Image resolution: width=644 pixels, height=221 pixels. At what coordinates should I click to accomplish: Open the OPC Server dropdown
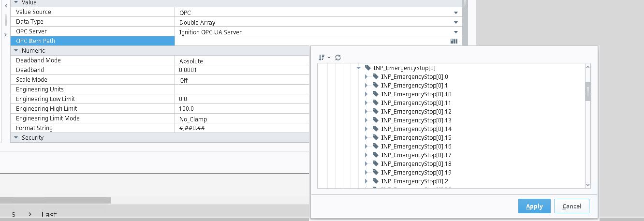tap(456, 32)
